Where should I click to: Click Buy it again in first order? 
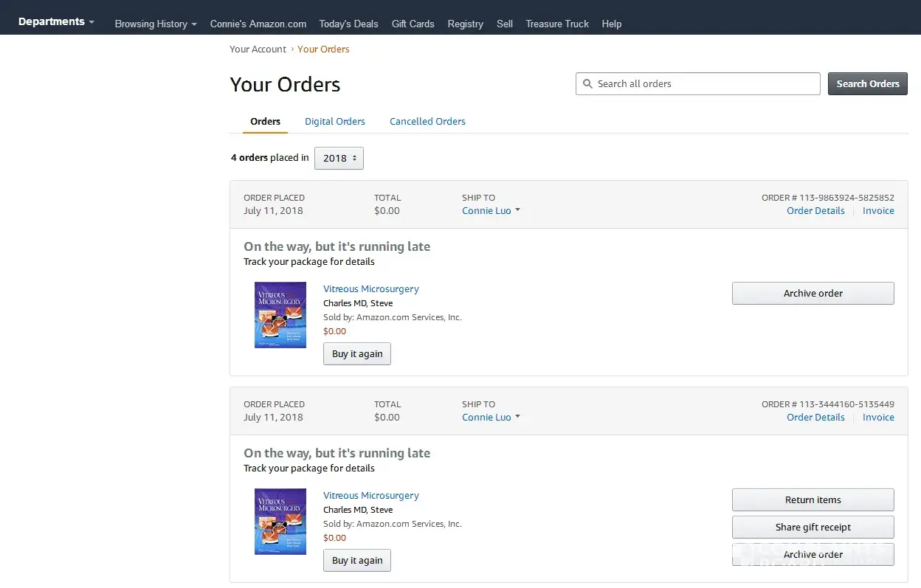tap(357, 354)
